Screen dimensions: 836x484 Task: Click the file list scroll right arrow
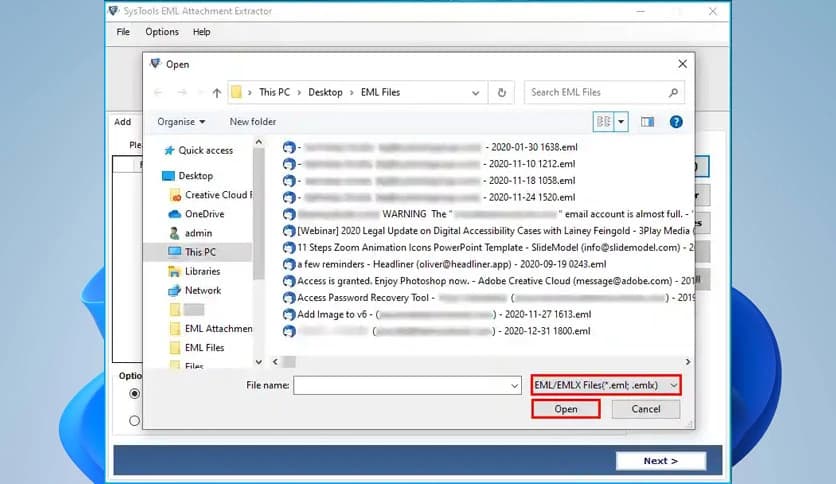pyautogui.click(x=688, y=362)
